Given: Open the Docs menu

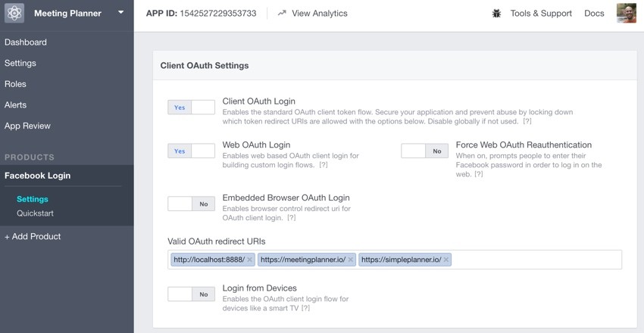Looking at the screenshot, I should (x=594, y=14).
